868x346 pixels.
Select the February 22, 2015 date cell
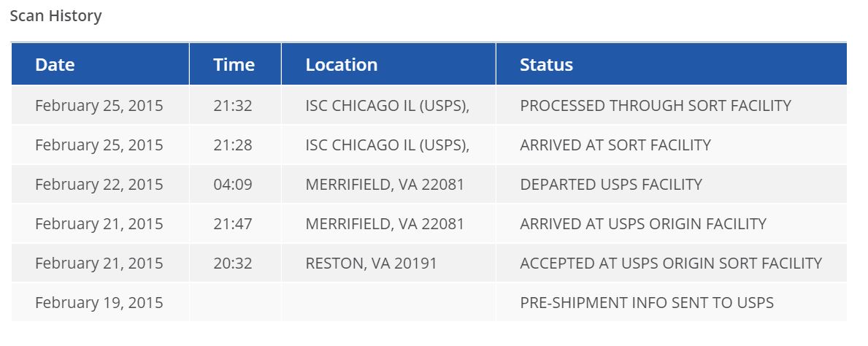(99, 185)
